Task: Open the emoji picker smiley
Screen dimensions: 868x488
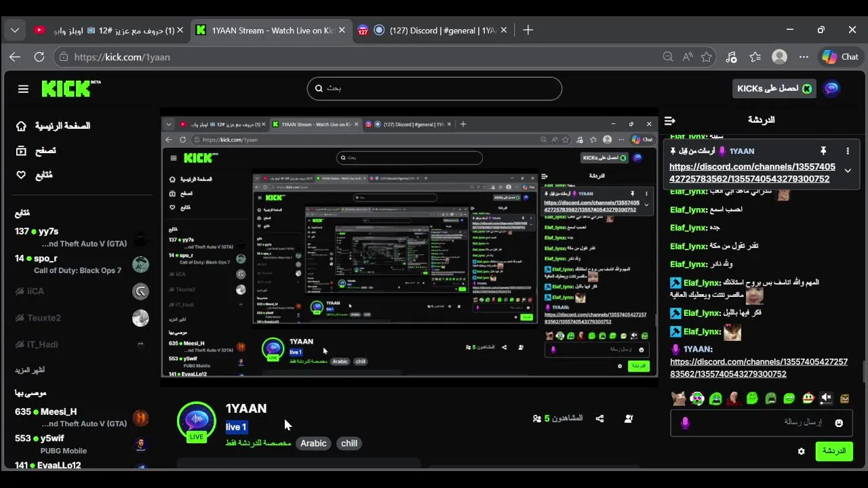Action: point(839,423)
